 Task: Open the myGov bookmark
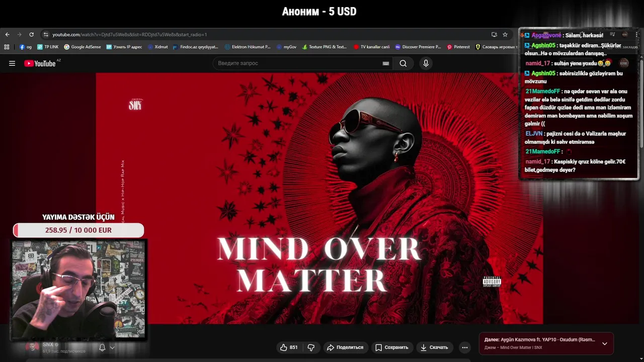[287, 47]
